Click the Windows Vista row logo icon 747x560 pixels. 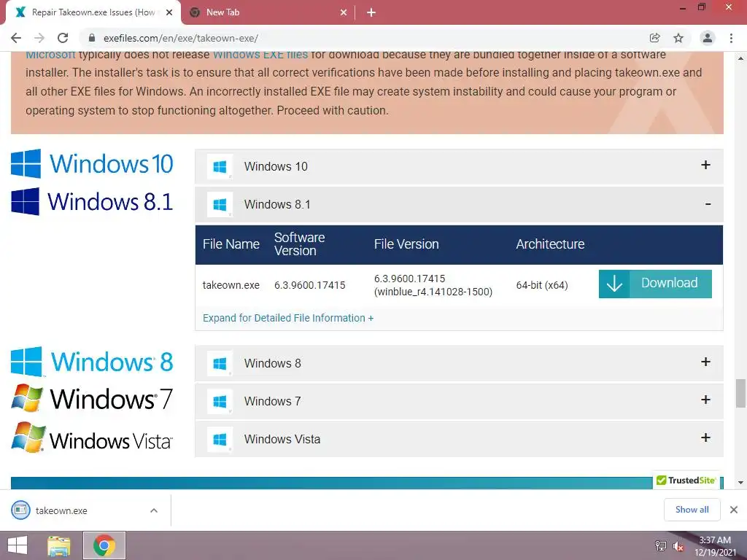220,440
